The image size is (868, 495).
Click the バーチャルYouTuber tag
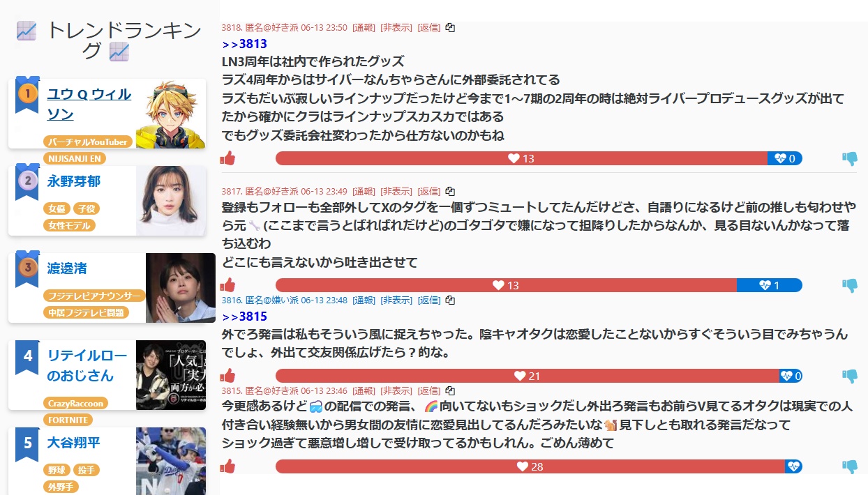tap(88, 142)
